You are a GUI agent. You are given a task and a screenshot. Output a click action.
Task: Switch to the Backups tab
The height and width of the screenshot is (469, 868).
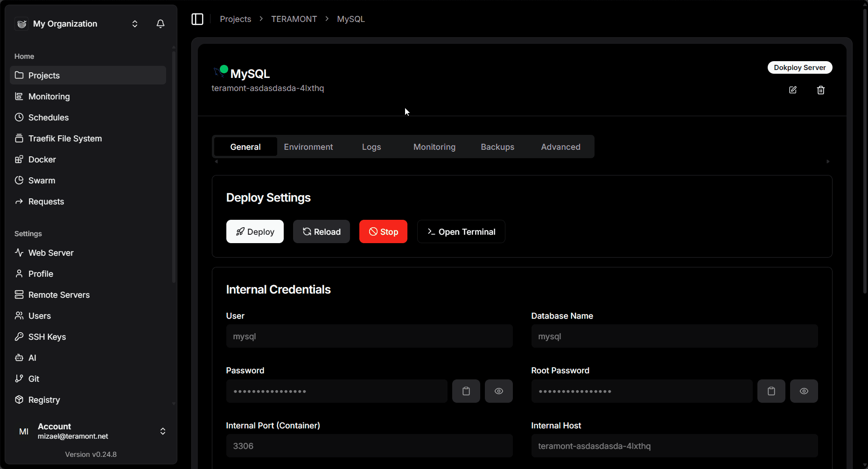click(497, 147)
